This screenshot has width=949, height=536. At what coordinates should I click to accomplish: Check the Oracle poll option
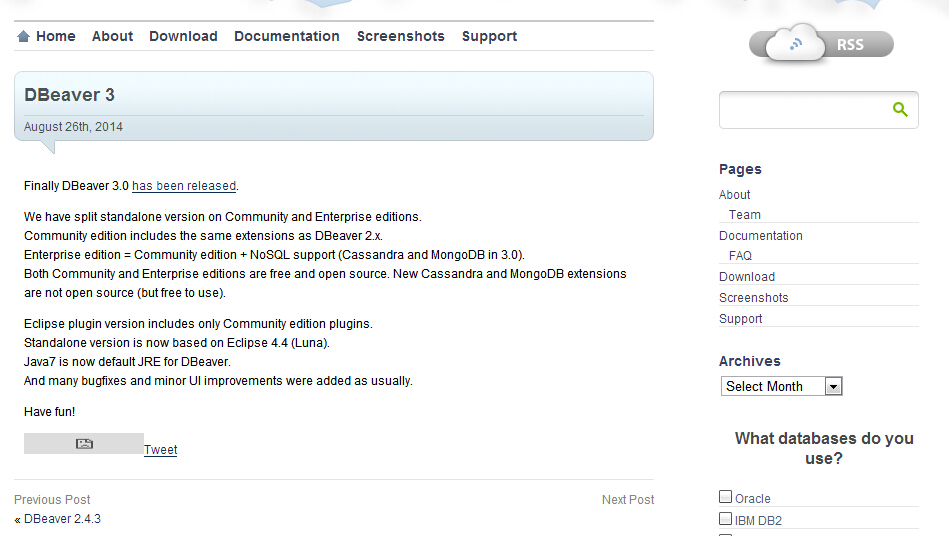pos(726,497)
